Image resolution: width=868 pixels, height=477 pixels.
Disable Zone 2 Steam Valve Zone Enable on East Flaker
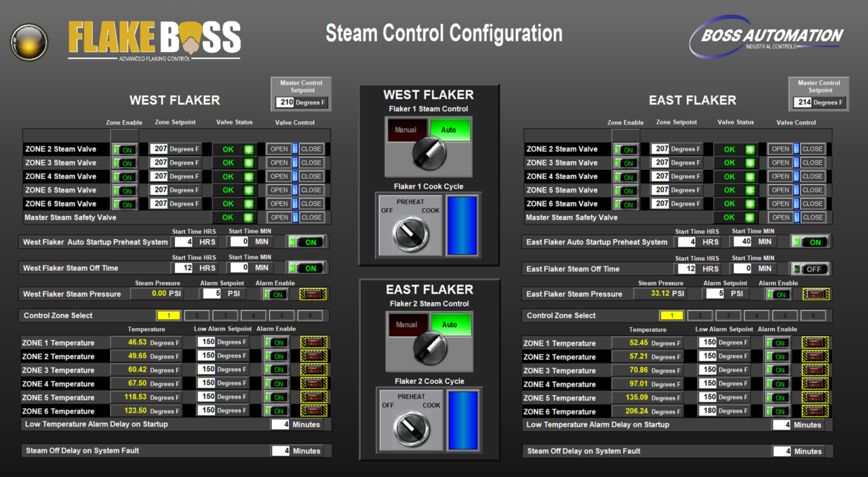625,148
